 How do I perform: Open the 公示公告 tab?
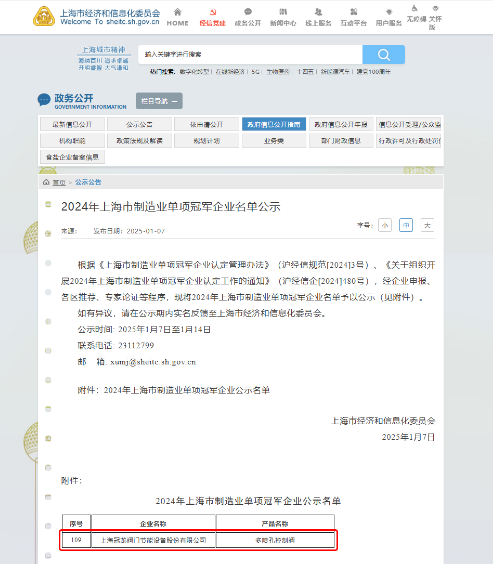click(139, 124)
